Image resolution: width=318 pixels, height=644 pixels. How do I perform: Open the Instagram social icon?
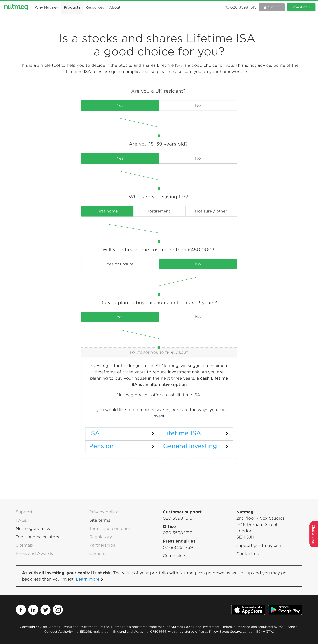(58, 610)
